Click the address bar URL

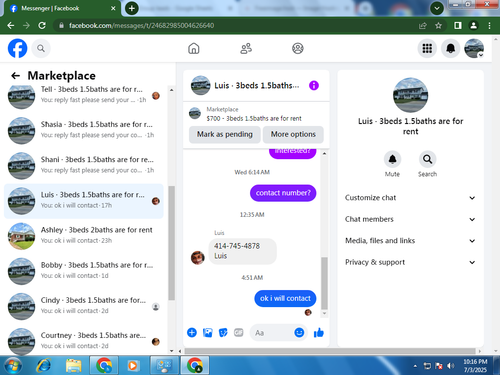[x=141, y=25]
